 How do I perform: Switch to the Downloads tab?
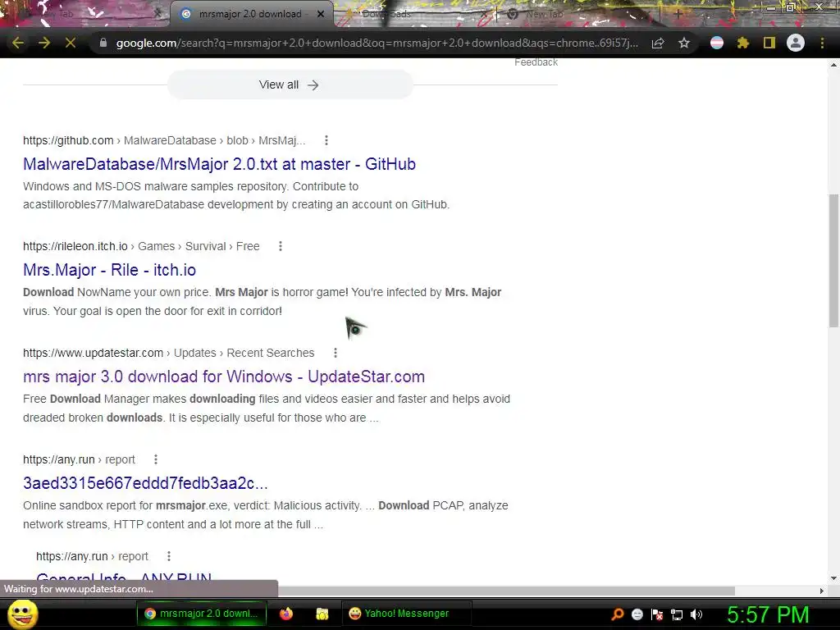386,14
